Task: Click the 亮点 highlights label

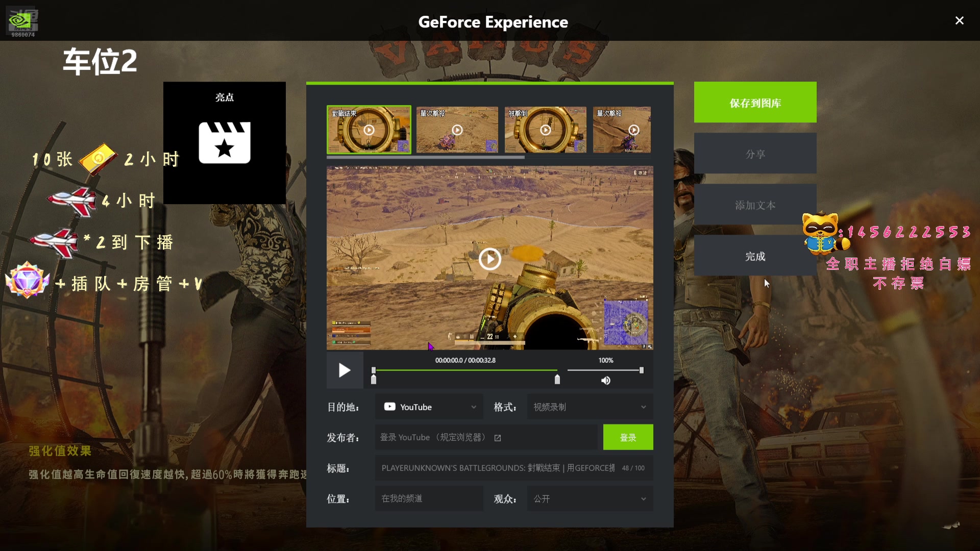Action: tap(225, 97)
